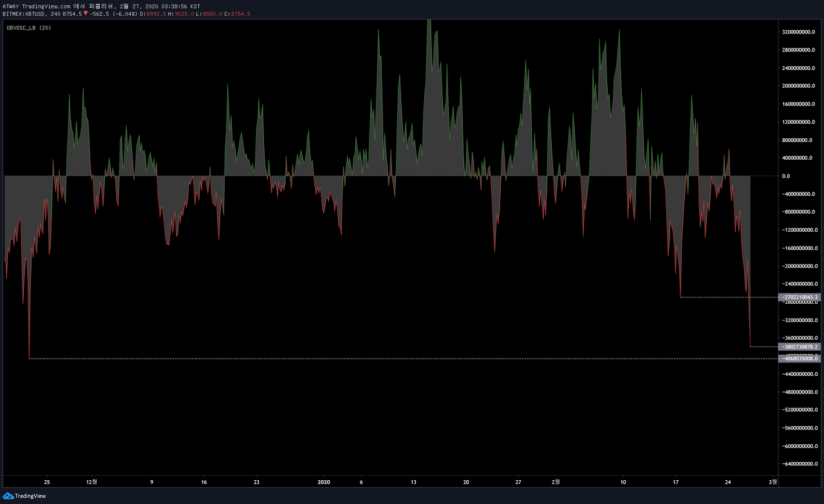
Task: Click the 2월 date label on time axis
Action: [x=556, y=481]
